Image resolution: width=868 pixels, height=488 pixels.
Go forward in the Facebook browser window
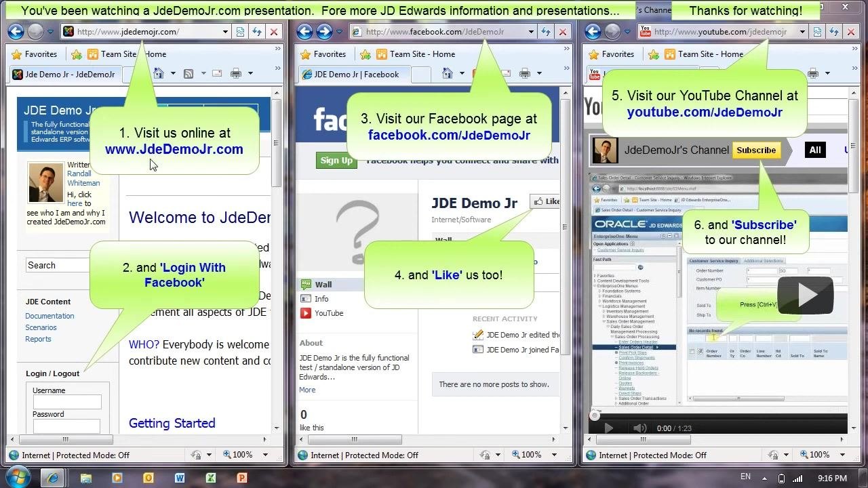[x=324, y=31]
